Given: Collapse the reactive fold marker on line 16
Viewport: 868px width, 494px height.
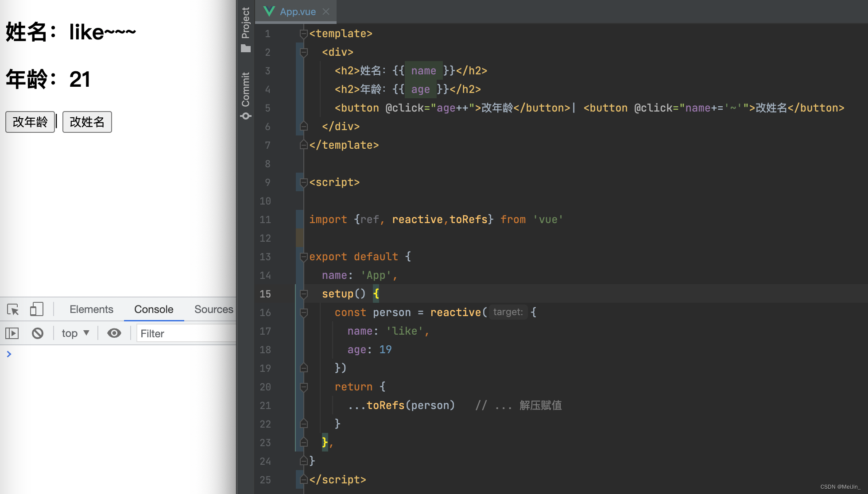Looking at the screenshot, I should (x=304, y=313).
